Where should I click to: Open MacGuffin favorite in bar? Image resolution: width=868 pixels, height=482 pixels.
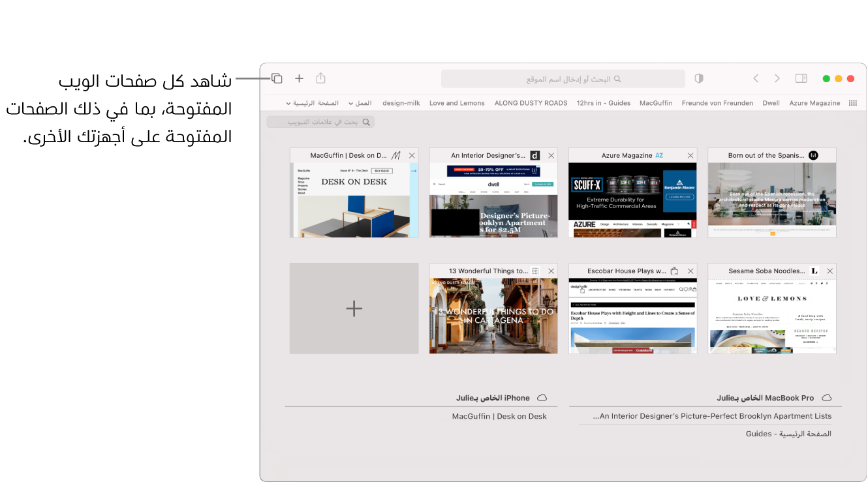(x=656, y=103)
